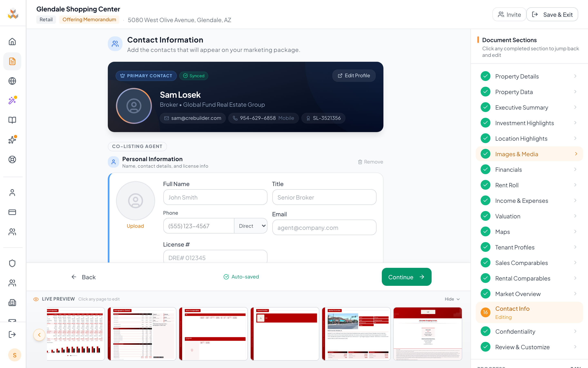The height and width of the screenshot is (368, 588).
Task: Open the globe icon in sidebar
Action: tap(12, 81)
